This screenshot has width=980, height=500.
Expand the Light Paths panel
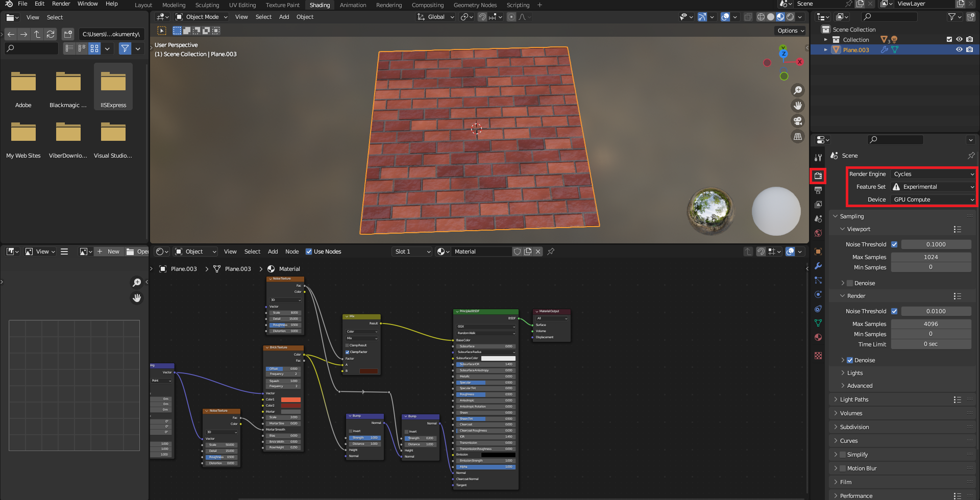[x=854, y=399]
